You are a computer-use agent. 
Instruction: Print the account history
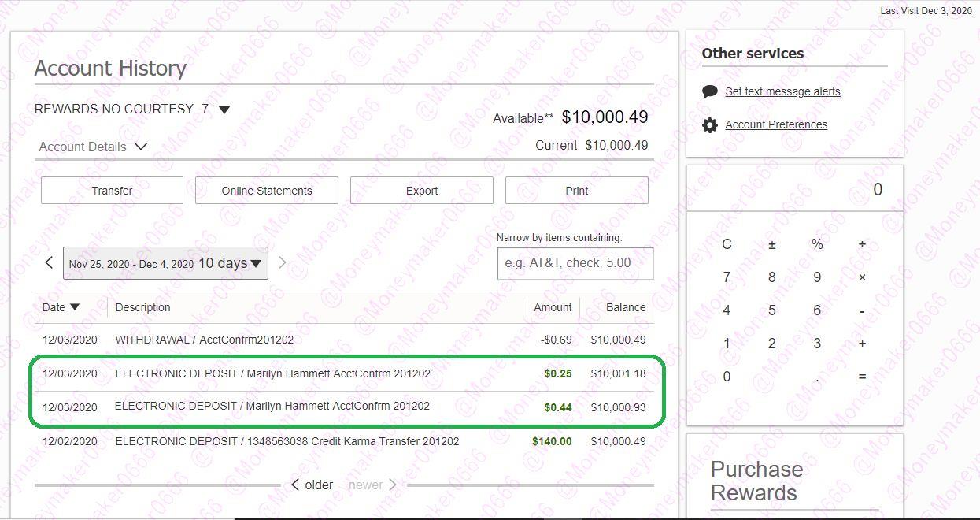[x=576, y=191]
